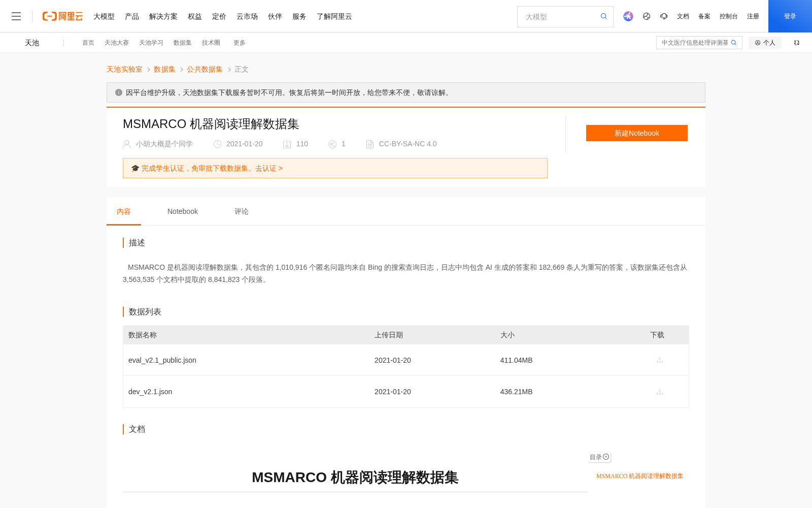Open 天池学习 nav item

pos(151,43)
